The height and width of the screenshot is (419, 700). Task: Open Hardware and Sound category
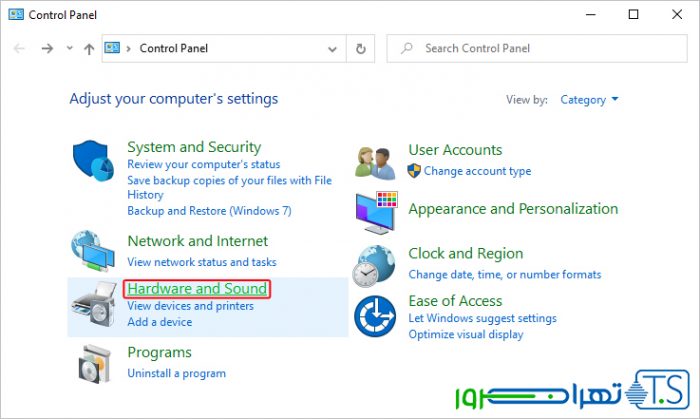(x=197, y=289)
